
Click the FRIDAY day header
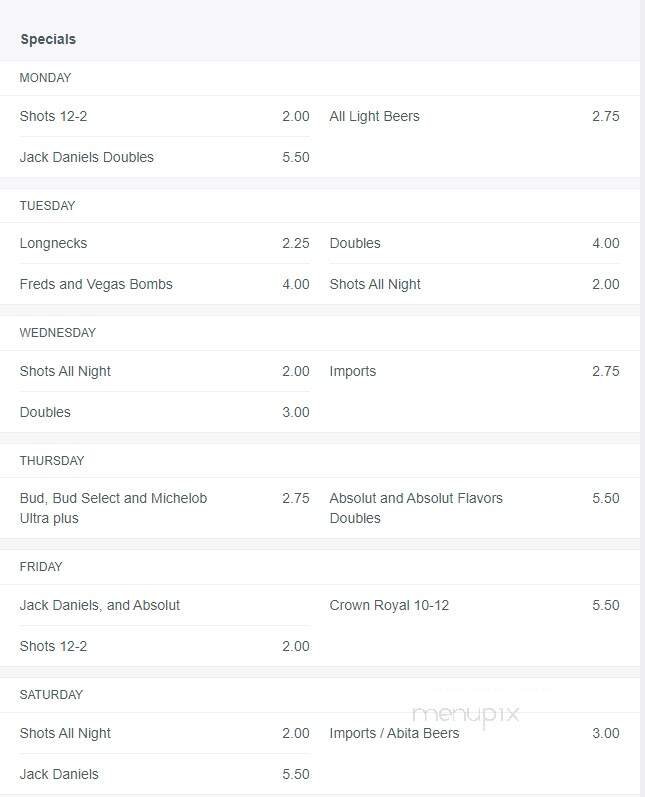click(x=41, y=567)
